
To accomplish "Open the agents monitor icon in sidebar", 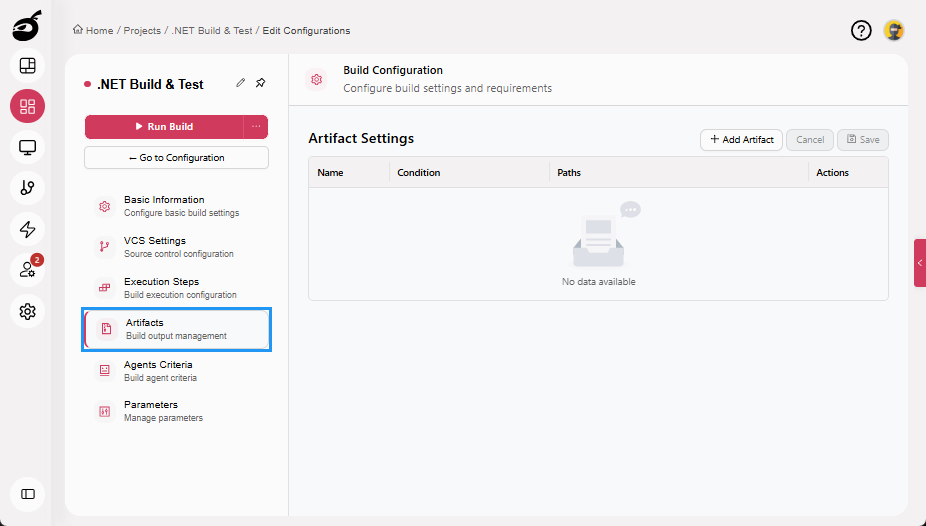I will [x=27, y=147].
